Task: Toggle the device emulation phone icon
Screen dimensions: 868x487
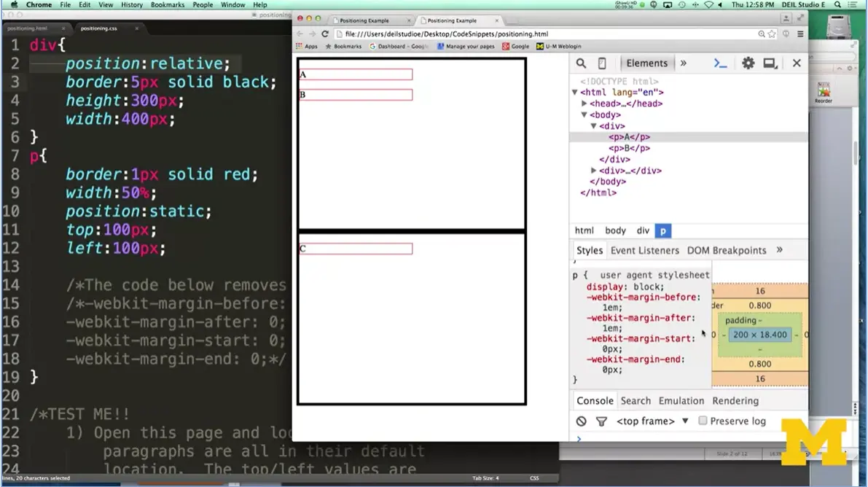Action: [x=602, y=63]
